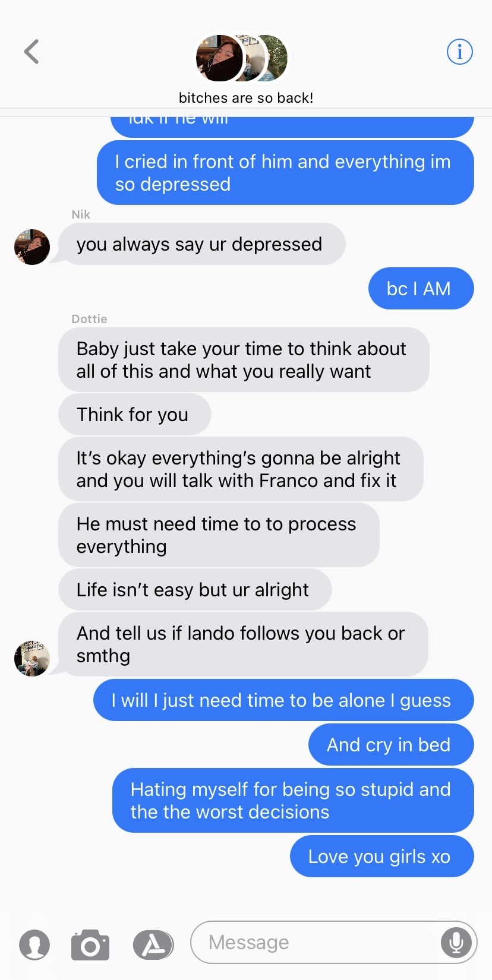492x980 pixels.
Task: Tap the "I cried in front of him" bubble
Action: click(x=285, y=173)
